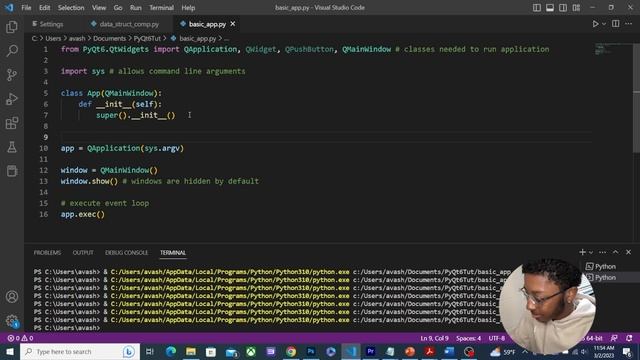Open Task View on the taskbar
640x360 pixels.
150,351
